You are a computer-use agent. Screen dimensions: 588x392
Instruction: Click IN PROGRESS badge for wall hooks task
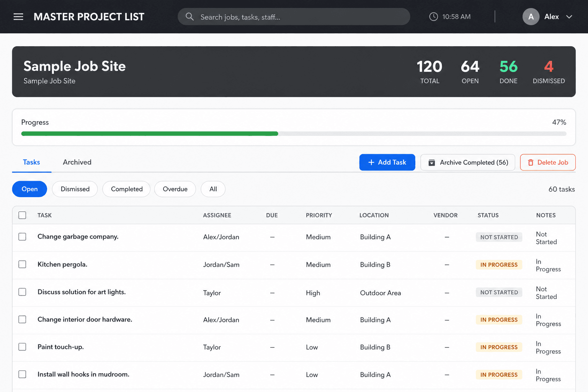(499, 375)
